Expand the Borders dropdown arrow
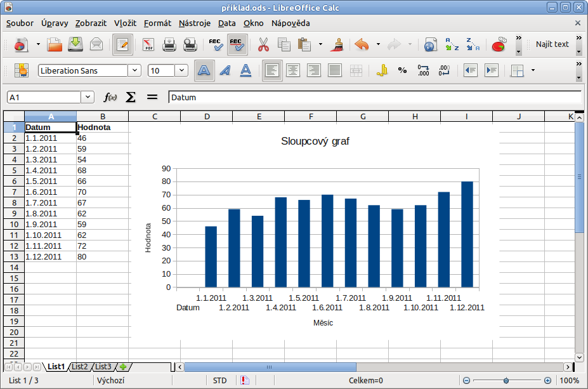The width and height of the screenshot is (588, 389). 533,70
